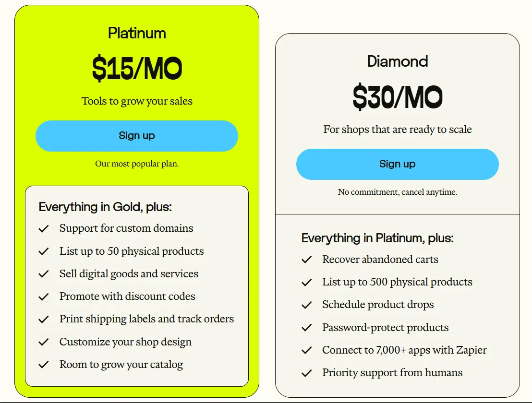Click checkmark next to Customize your shop design
Viewport: 532px width, 403px height.
44,342
